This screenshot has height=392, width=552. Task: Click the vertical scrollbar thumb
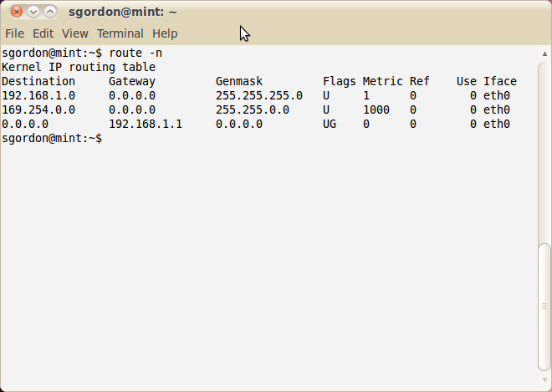pyautogui.click(x=544, y=307)
